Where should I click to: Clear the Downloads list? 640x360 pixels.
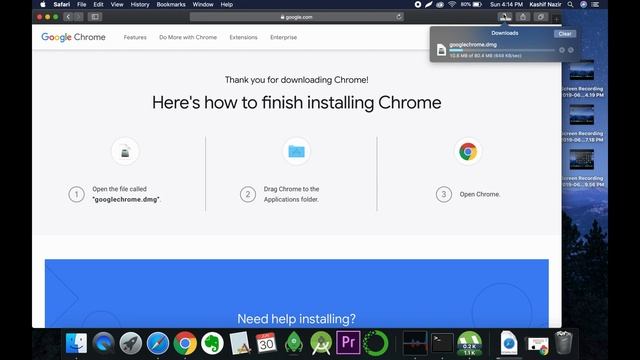pyautogui.click(x=565, y=34)
